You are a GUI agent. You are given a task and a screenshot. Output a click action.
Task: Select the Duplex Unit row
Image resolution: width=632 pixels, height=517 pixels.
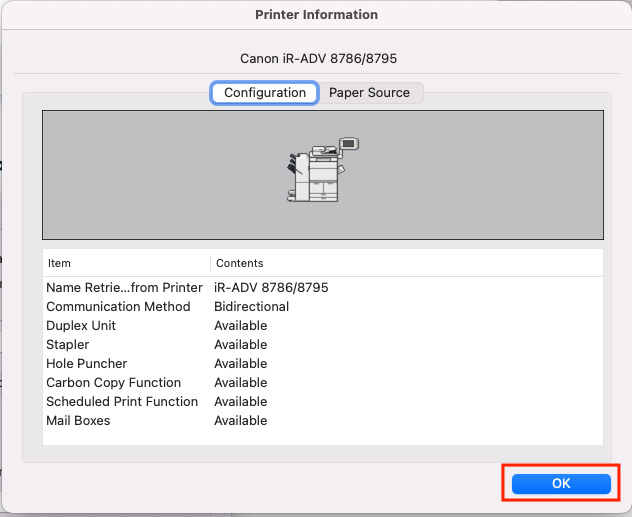click(323, 326)
